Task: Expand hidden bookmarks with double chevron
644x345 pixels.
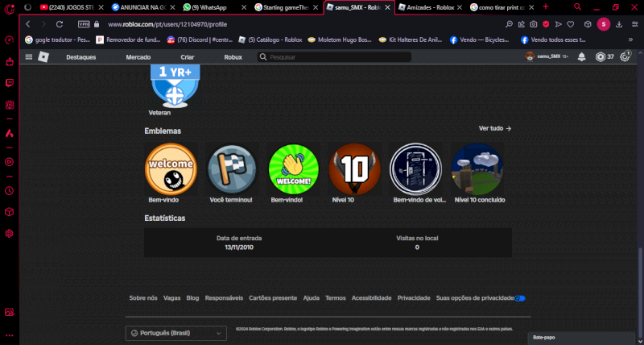Action: coord(630,39)
